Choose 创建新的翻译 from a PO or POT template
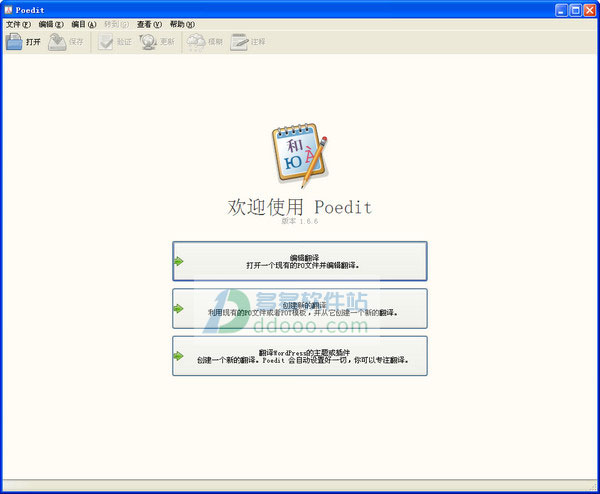Viewport: 600px width, 494px height. pos(300,309)
